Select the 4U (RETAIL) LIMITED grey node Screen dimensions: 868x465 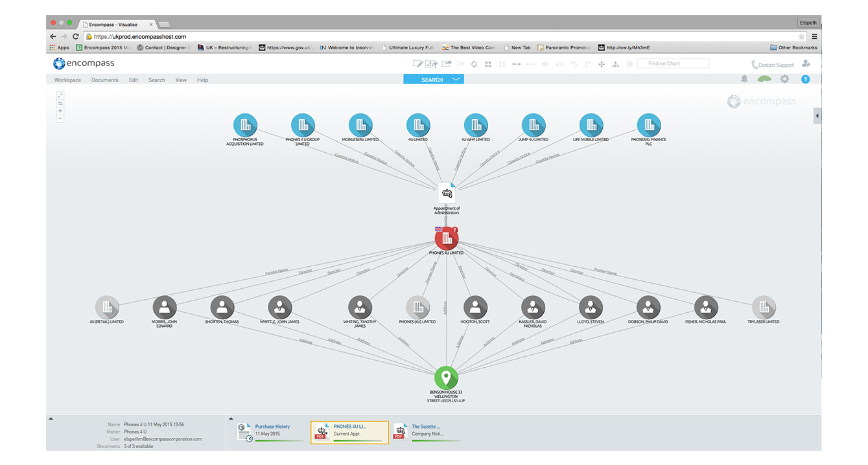(x=107, y=307)
